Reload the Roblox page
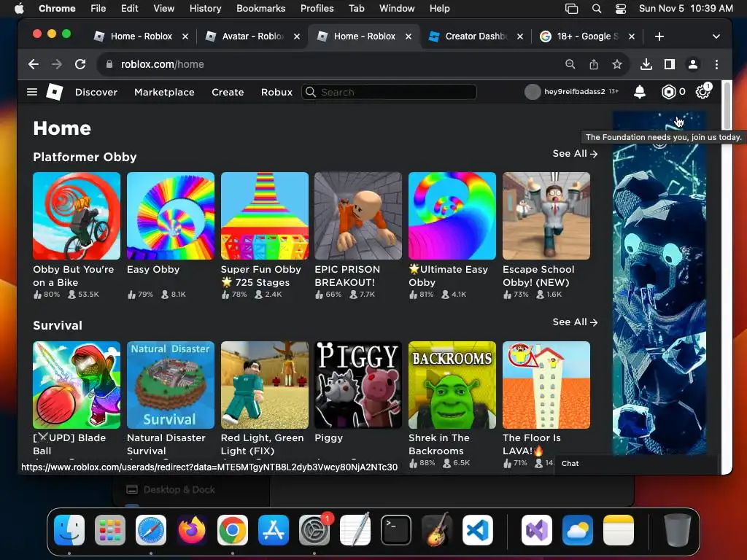The width and height of the screenshot is (747, 560). pos(80,64)
